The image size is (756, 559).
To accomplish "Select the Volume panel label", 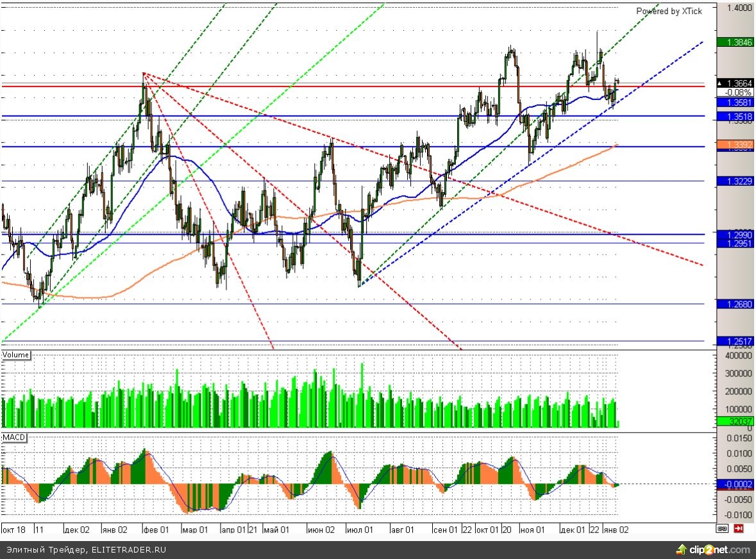I will (16, 355).
